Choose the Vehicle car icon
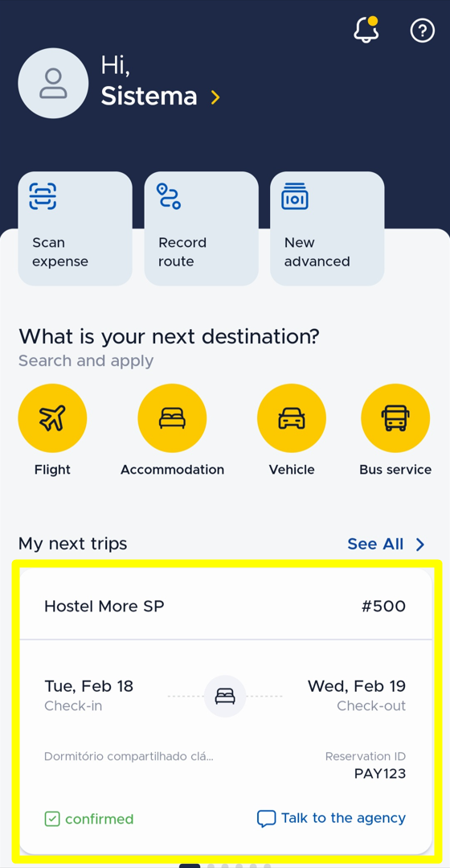Viewport: 450px width, 868px height. [x=292, y=418]
